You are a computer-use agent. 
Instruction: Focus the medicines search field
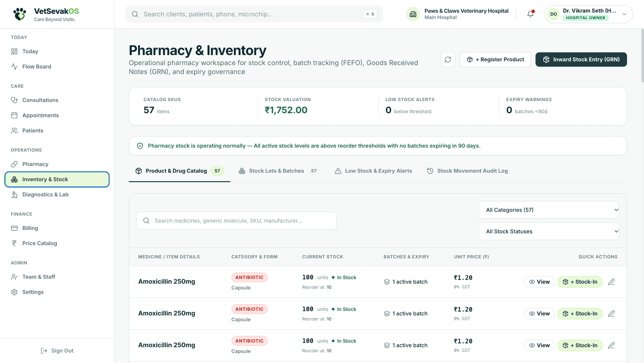(236, 221)
